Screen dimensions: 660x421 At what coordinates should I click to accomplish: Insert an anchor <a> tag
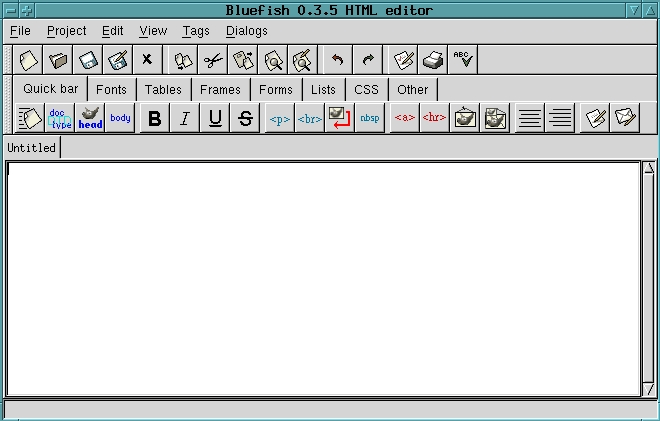[x=405, y=118]
